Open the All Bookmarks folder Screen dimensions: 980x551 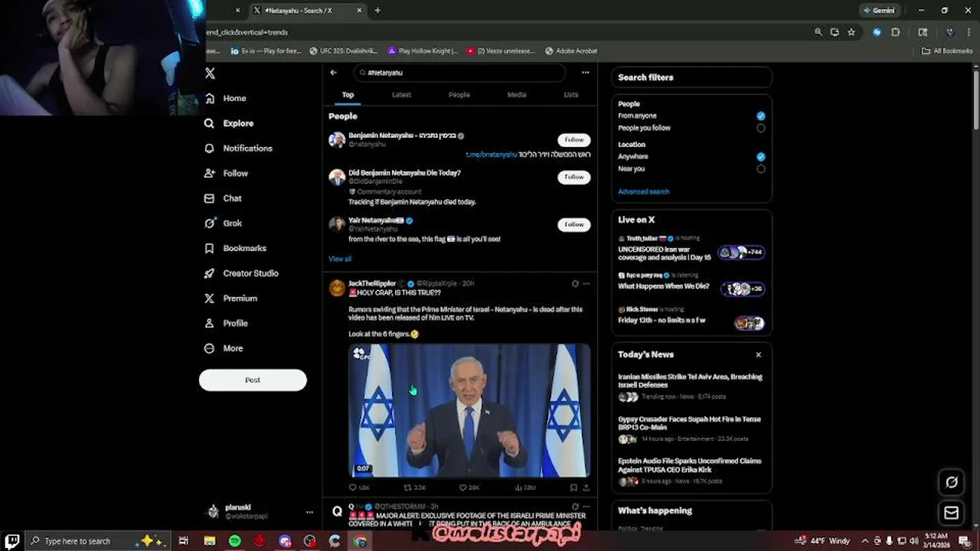[947, 51]
